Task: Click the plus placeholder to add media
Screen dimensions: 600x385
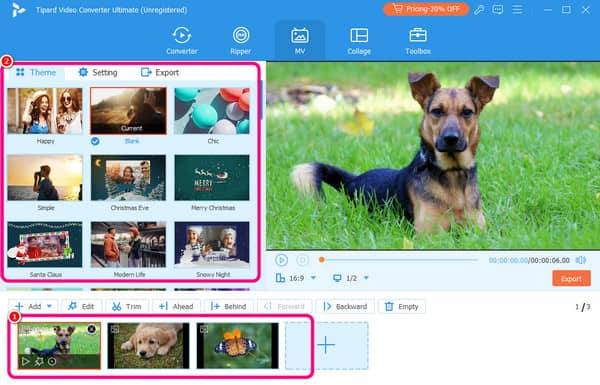Action: [x=326, y=345]
